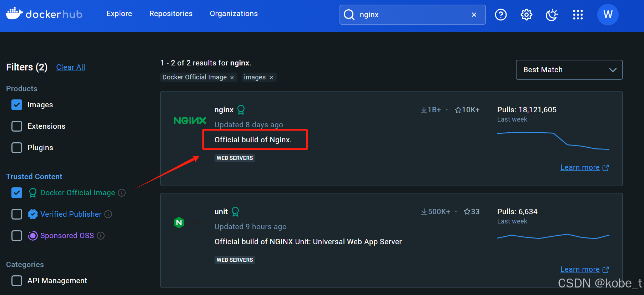Click the 'Official build of Nginx.' description
This screenshot has height=295, width=644.
click(253, 140)
